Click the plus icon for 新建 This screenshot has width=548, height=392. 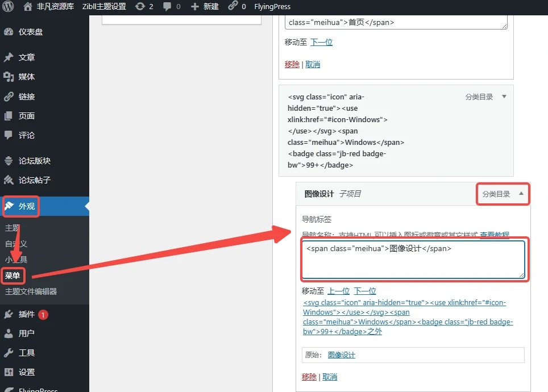point(195,7)
